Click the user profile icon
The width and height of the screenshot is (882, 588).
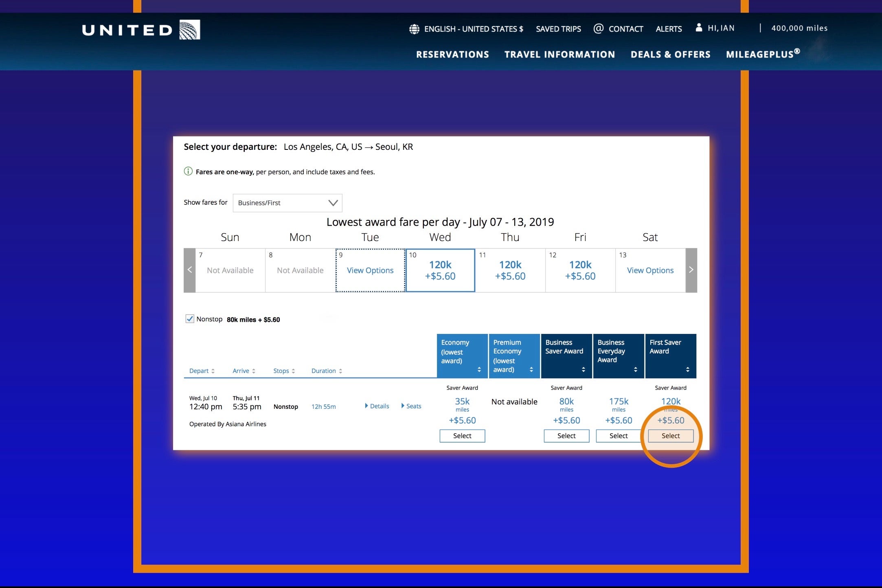click(x=699, y=28)
